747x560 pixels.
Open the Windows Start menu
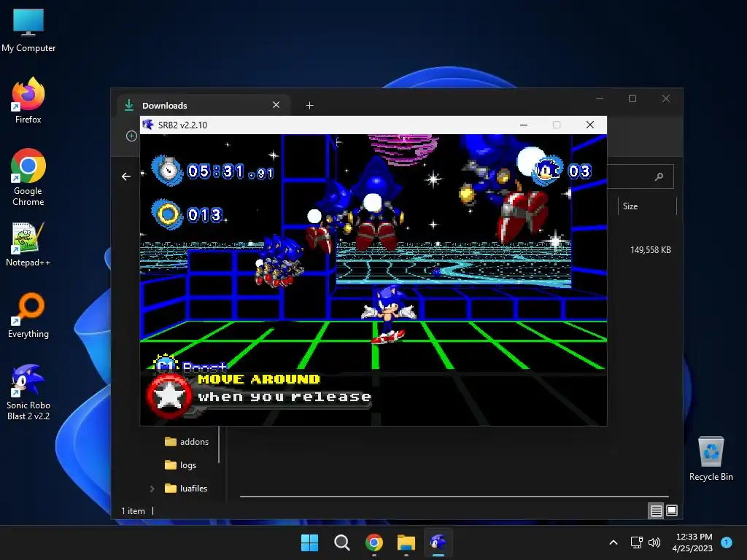(x=309, y=542)
